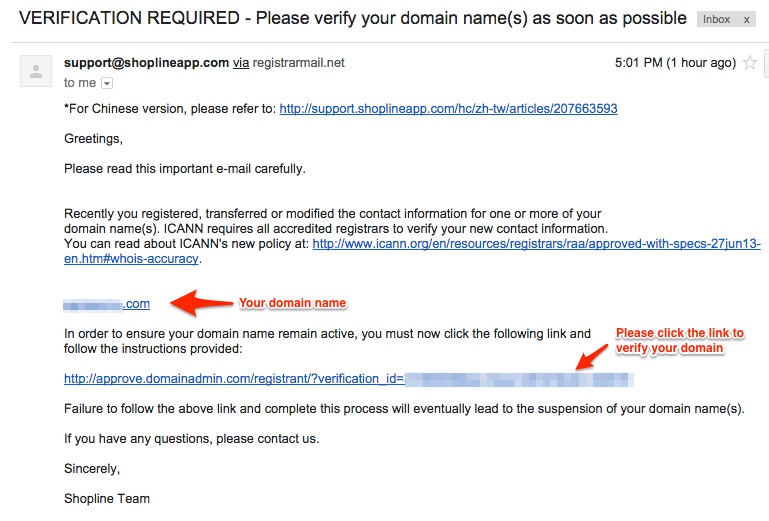Click the 'en.htm#whois-accuracy' link continuation
This screenshot has width=769, height=521.
(131, 259)
